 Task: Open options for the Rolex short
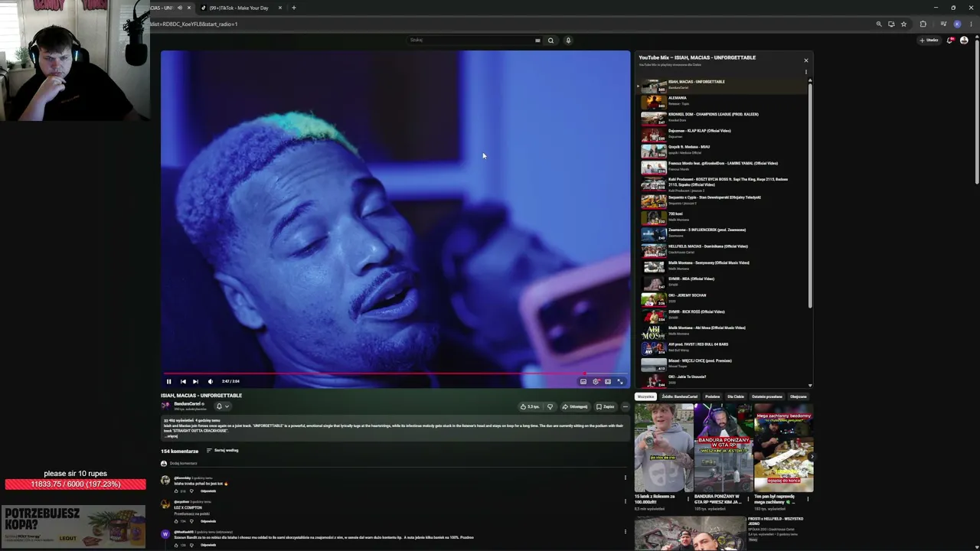pyautogui.click(x=688, y=499)
